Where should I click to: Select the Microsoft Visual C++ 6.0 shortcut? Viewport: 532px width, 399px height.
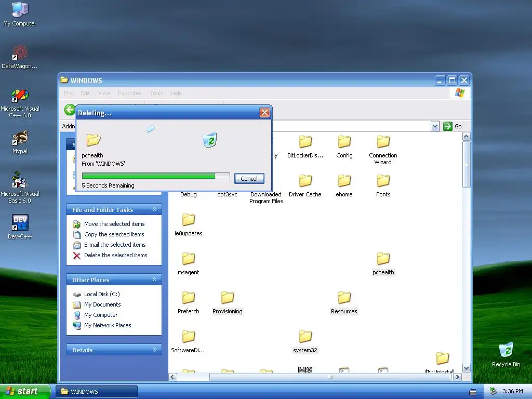(20, 103)
